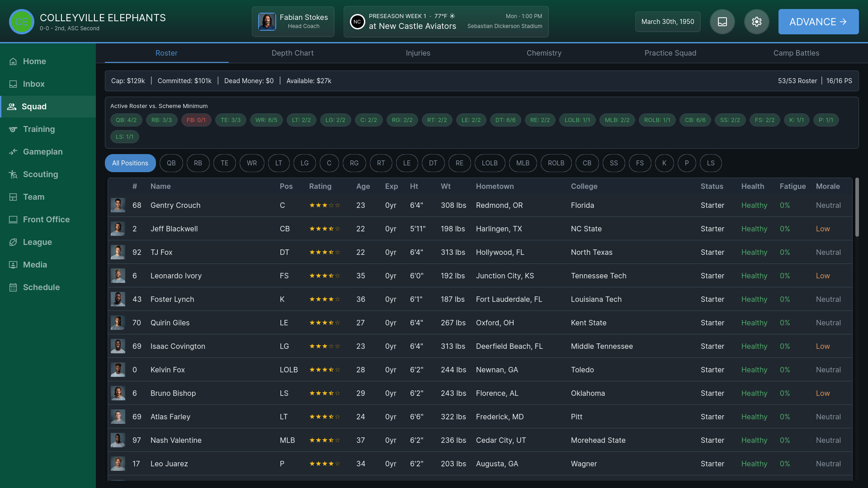Screen dimensions: 868x488
Task: Sort table by Wt column
Action: 446,186
